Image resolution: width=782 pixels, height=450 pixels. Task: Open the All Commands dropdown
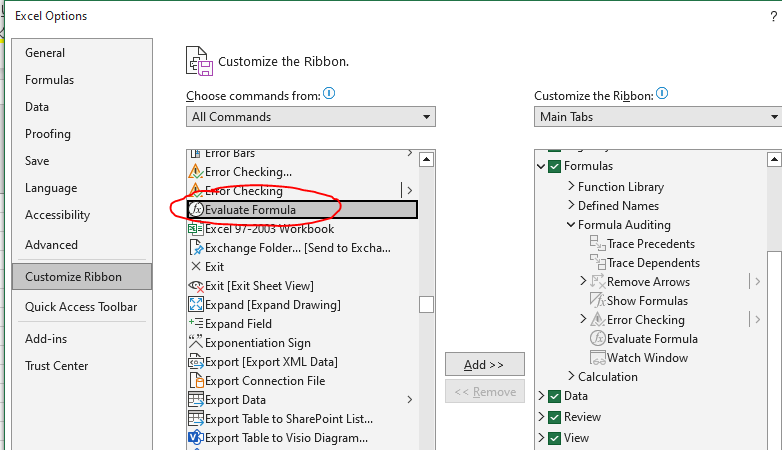[x=311, y=117]
